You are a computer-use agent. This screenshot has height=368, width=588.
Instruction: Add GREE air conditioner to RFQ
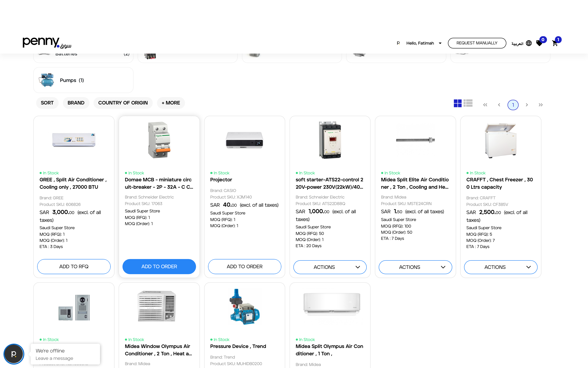(74, 267)
